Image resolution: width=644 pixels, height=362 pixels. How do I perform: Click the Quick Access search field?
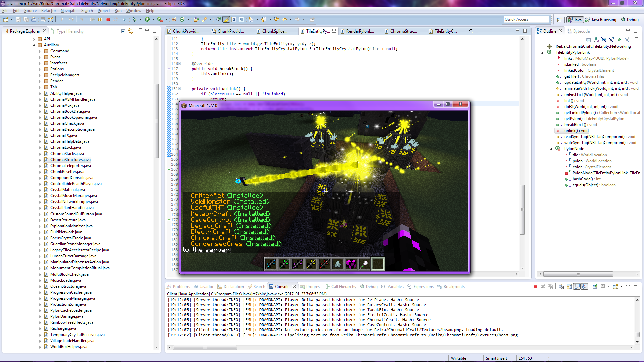coord(527,19)
